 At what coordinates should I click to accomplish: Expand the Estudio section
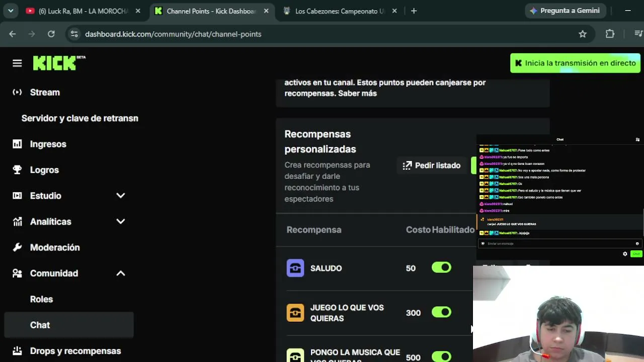(x=121, y=196)
